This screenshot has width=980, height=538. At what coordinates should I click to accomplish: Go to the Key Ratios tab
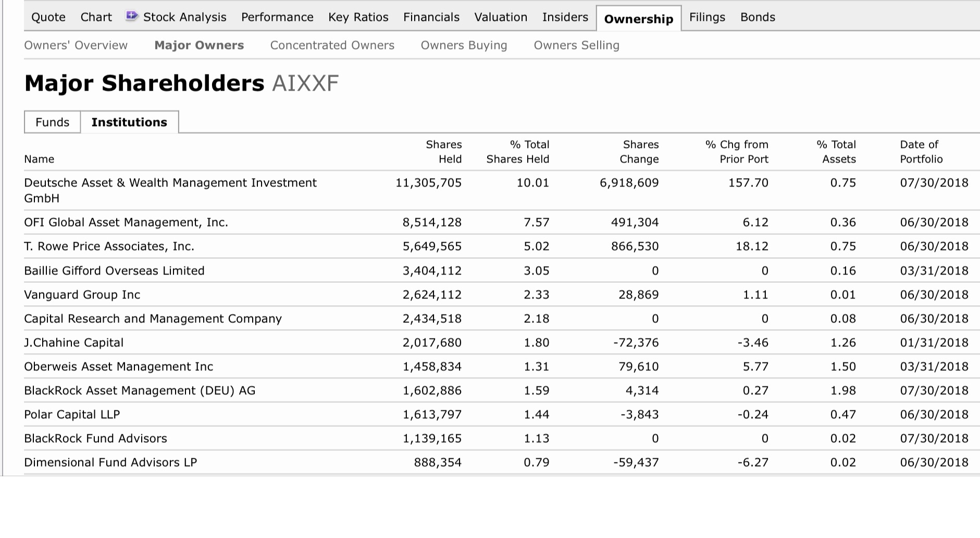coord(358,17)
